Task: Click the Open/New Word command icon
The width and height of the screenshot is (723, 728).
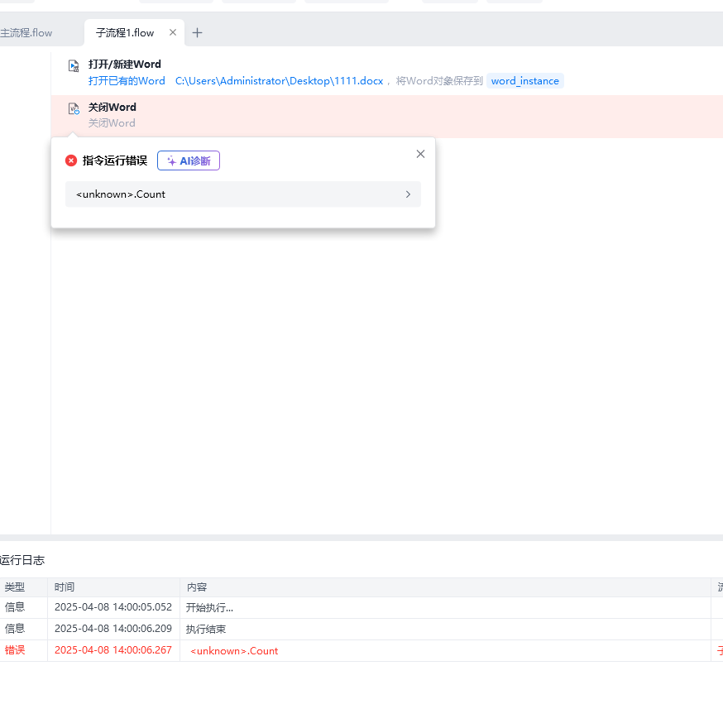Action: point(74,65)
